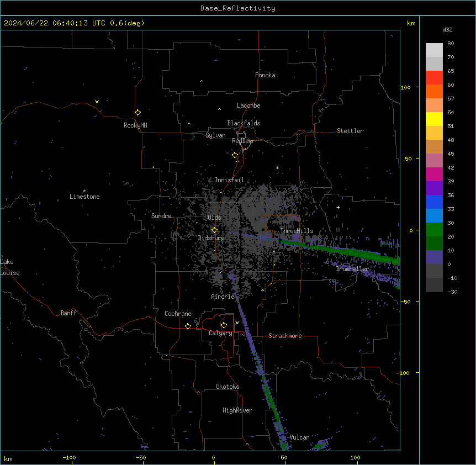Click the yellow marker above Didsbury
The image size is (476, 465).
214,230
